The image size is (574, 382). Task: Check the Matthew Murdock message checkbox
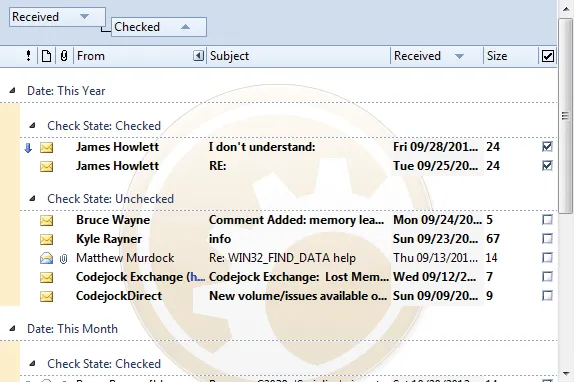[x=547, y=258]
